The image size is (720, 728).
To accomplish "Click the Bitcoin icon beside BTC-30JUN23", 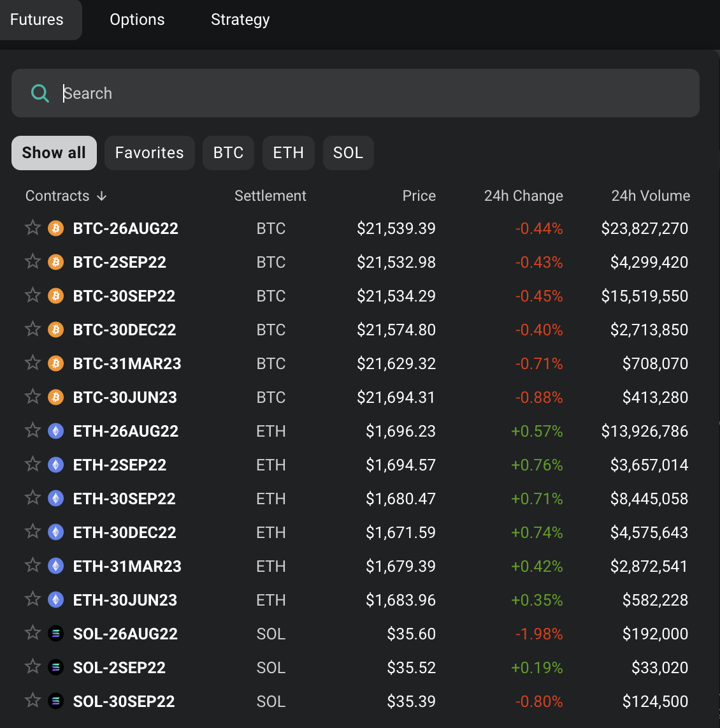I will [x=56, y=397].
